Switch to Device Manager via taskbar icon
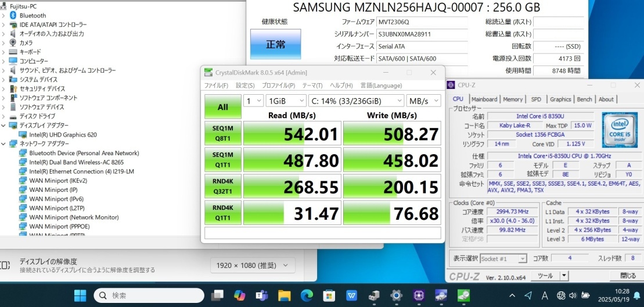644x307 pixels. click(x=374, y=295)
